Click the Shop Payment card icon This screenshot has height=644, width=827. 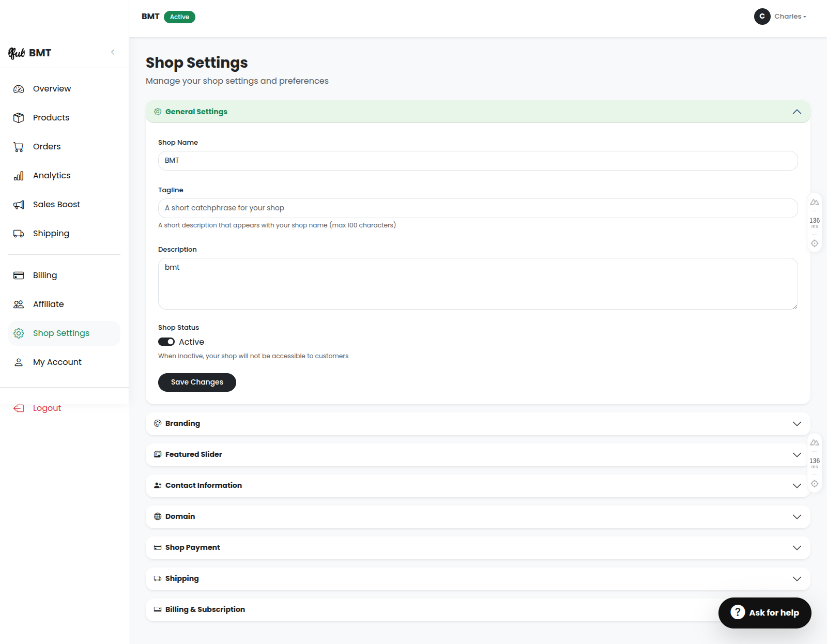point(158,547)
